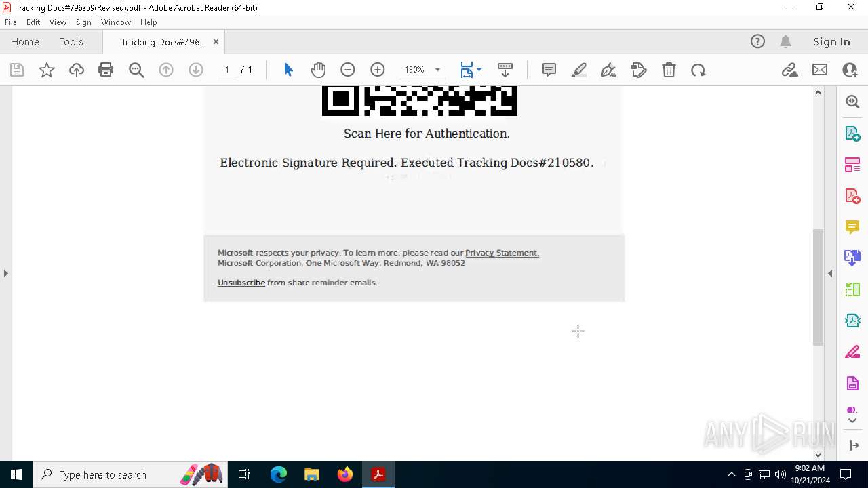The height and width of the screenshot is (488, 868).
Task: Open the Help menu
Action: point(149,22)
